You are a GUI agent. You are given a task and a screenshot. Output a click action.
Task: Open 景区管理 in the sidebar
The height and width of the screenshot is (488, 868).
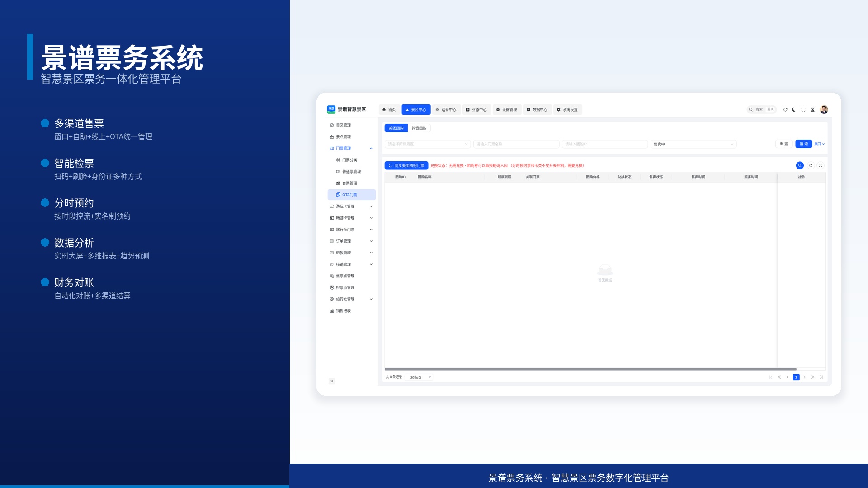coord(352,125)
